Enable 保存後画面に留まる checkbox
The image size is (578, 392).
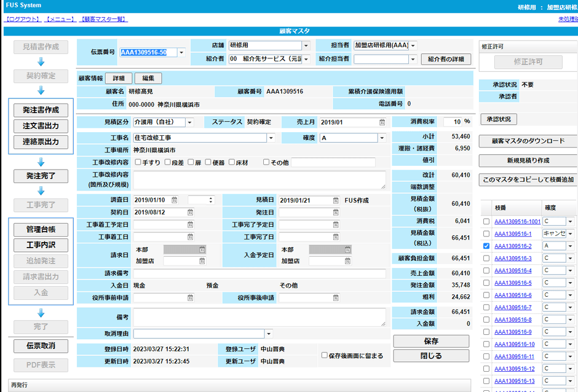click(x=325, y=355)
